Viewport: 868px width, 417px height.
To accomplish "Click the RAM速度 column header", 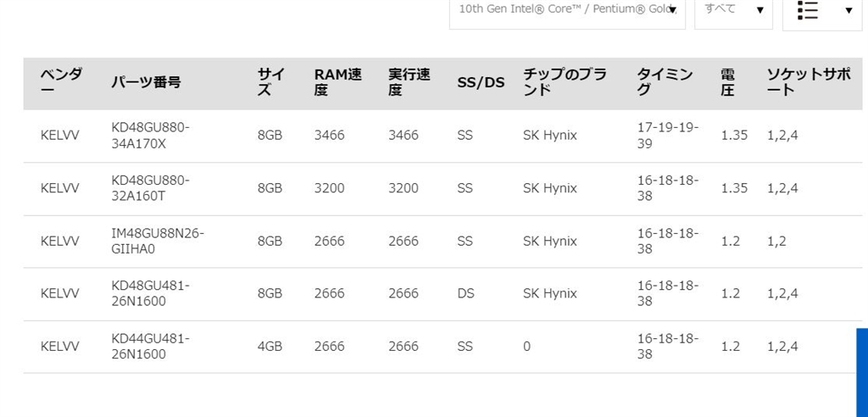I will (337, 82).
